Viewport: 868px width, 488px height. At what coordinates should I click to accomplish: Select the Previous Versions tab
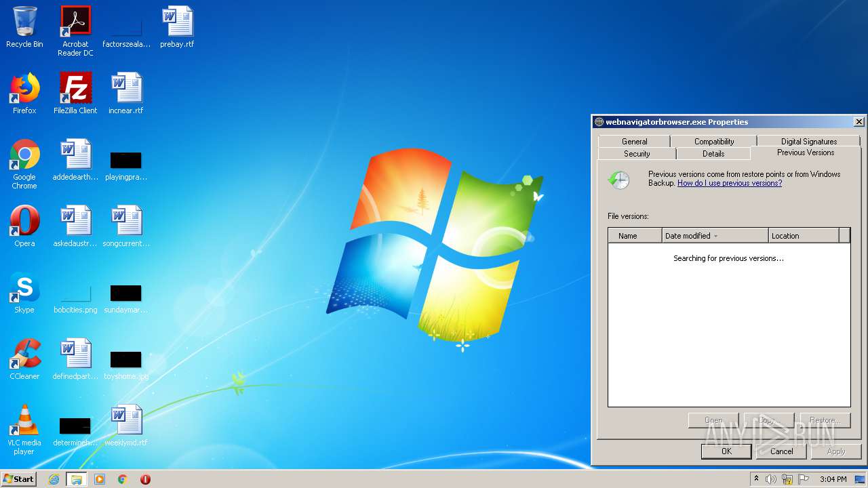coord(806,152)
